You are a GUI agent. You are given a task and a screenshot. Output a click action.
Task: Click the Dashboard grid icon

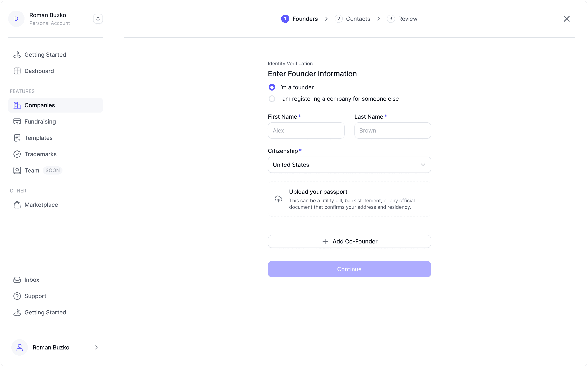click(17, 71)
